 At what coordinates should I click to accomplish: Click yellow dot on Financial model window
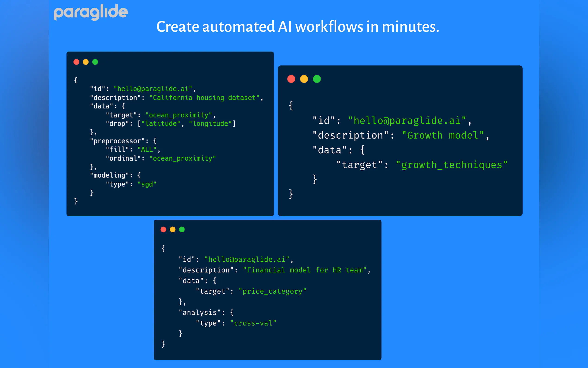coord(173,229)
